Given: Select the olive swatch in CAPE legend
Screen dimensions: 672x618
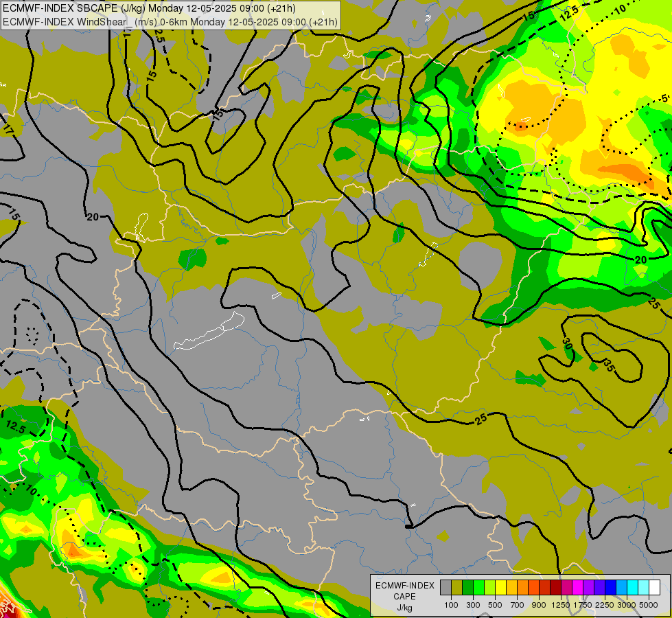Looking at the screenshot, I should 457,588.
